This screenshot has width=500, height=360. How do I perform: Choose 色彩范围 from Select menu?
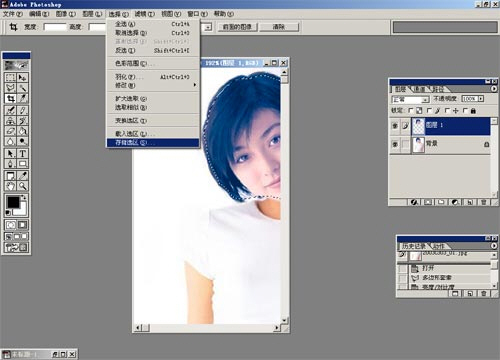[x=153, y=63]
